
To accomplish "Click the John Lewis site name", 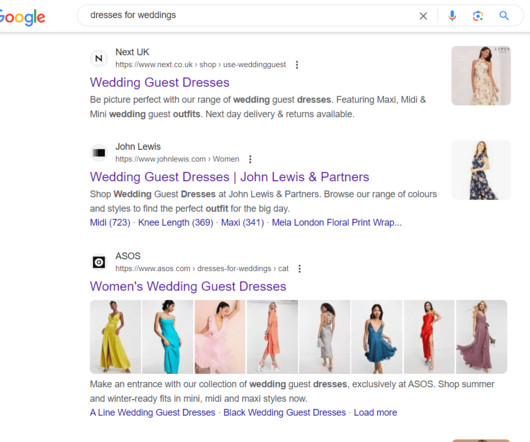I will [138, 147].
